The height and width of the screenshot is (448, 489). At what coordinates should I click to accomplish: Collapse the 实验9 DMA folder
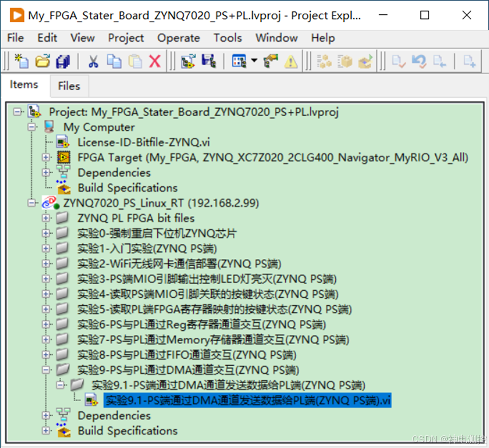46,370
